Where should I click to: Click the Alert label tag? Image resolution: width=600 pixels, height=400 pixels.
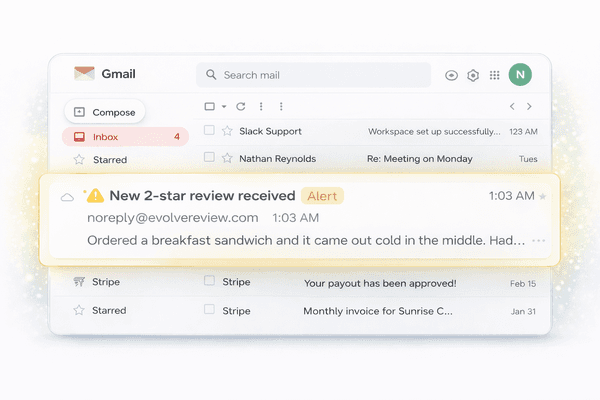pos(322,196)
